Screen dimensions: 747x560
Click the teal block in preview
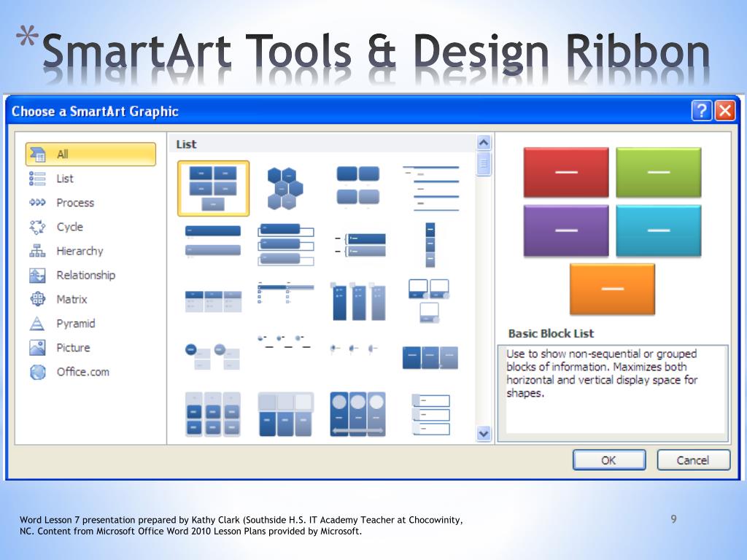659,230
